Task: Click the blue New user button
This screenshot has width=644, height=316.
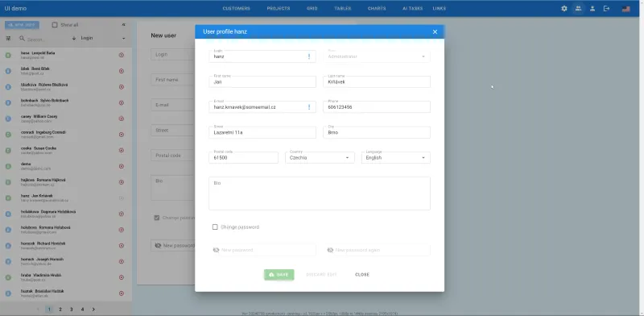Action: [23, 25]
